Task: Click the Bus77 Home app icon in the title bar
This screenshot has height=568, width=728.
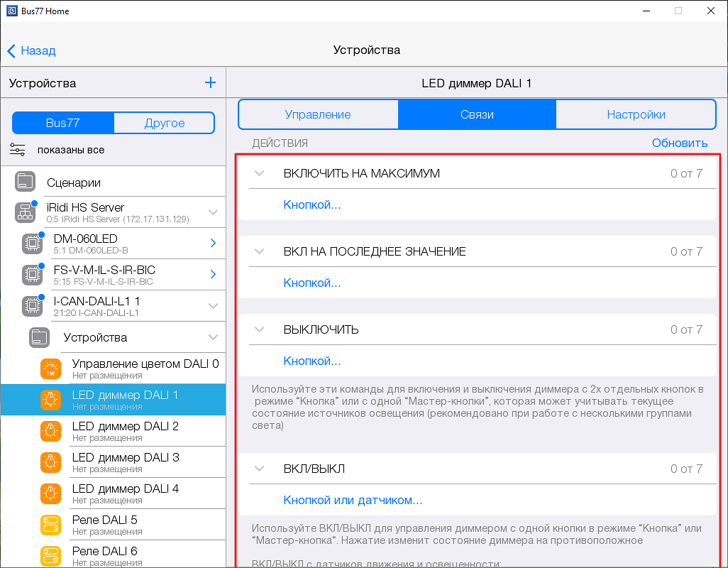Action: click(11, 11)
